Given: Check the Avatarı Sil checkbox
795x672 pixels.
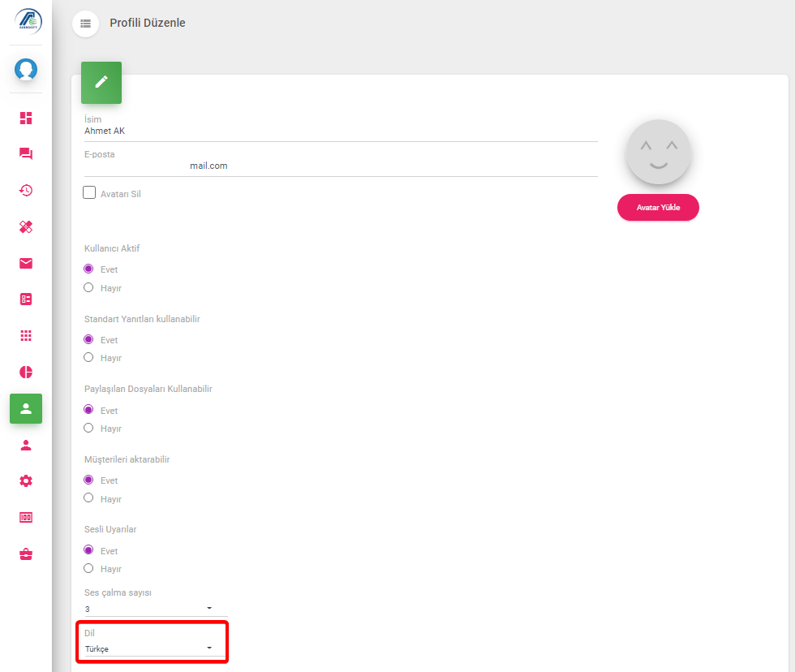Looking at the screenshot, I should [x=89, y=192].
